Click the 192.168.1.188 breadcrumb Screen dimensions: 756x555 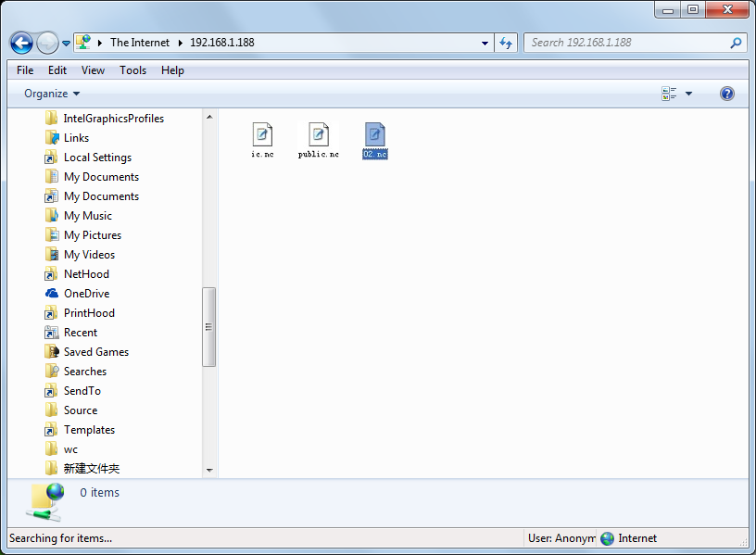pos(221,43)
